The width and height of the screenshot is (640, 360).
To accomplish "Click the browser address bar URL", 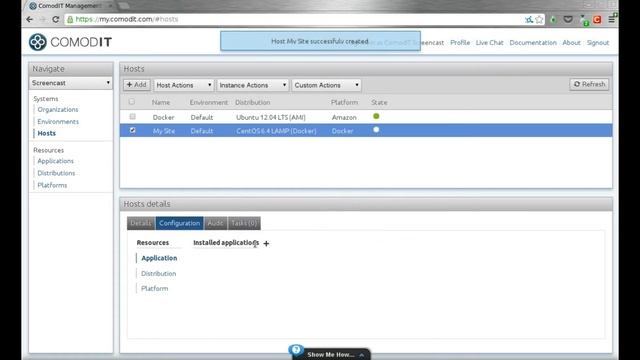I will click(127, 19).
